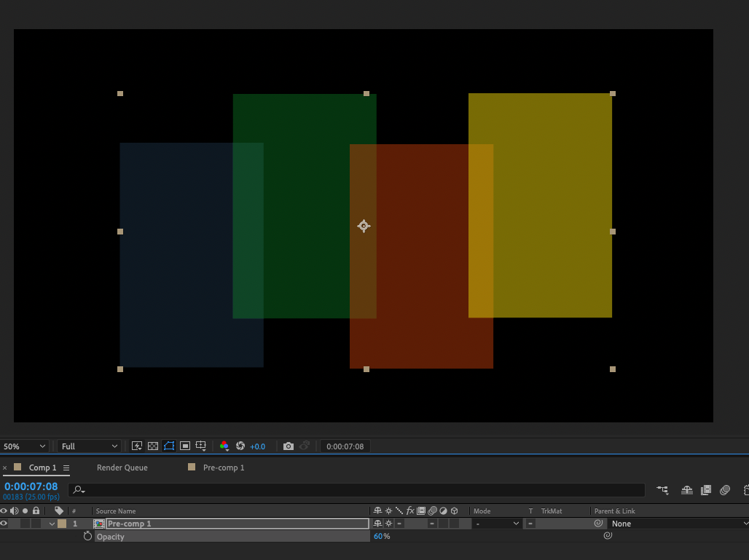This screenshot has width=749, height=560.
Task: Switch to the Render Queue tab
Action: [x=122, y=468]
